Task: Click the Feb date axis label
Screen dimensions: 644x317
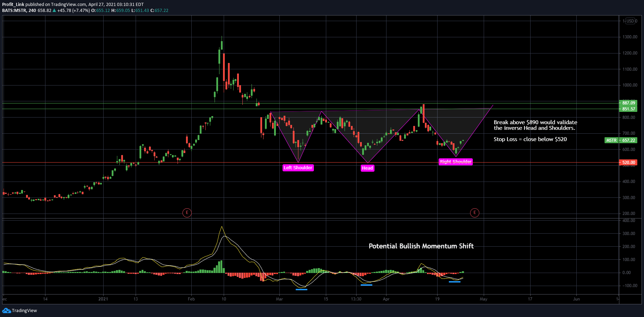Action: [191, 299]
